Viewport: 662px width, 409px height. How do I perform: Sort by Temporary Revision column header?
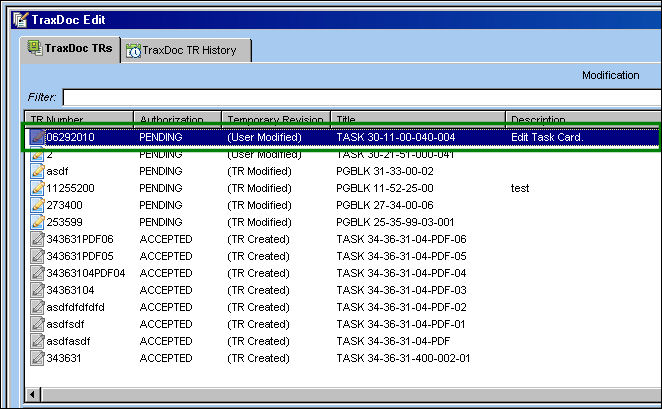(276, 119)
